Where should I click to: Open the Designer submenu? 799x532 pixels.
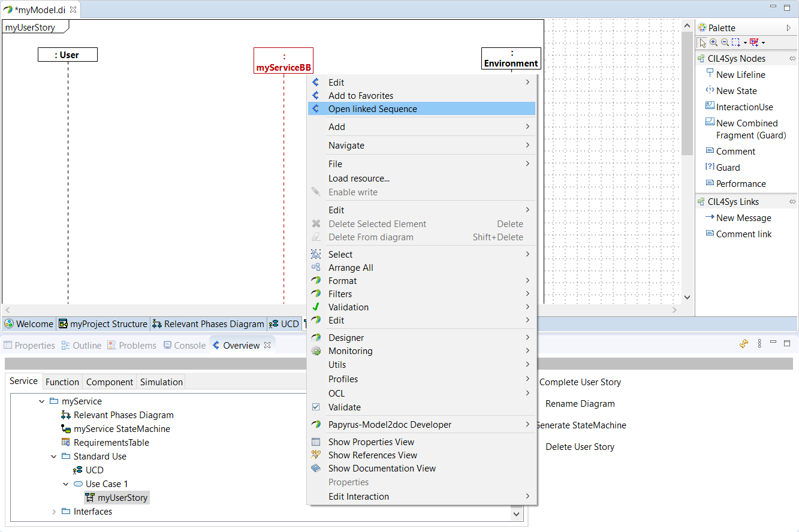(421, 338)
